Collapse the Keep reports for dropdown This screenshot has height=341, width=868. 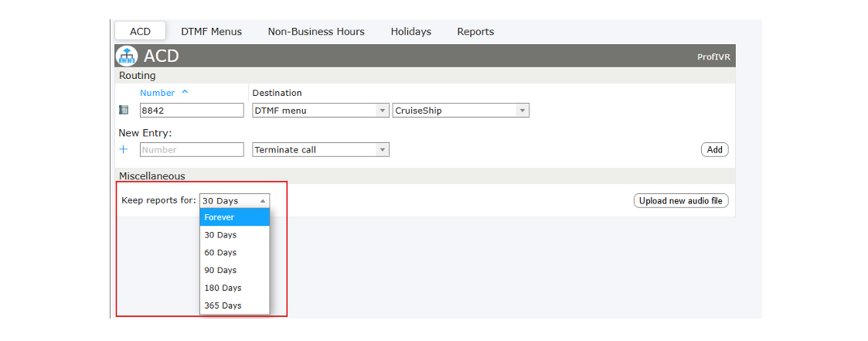(235, 201)
